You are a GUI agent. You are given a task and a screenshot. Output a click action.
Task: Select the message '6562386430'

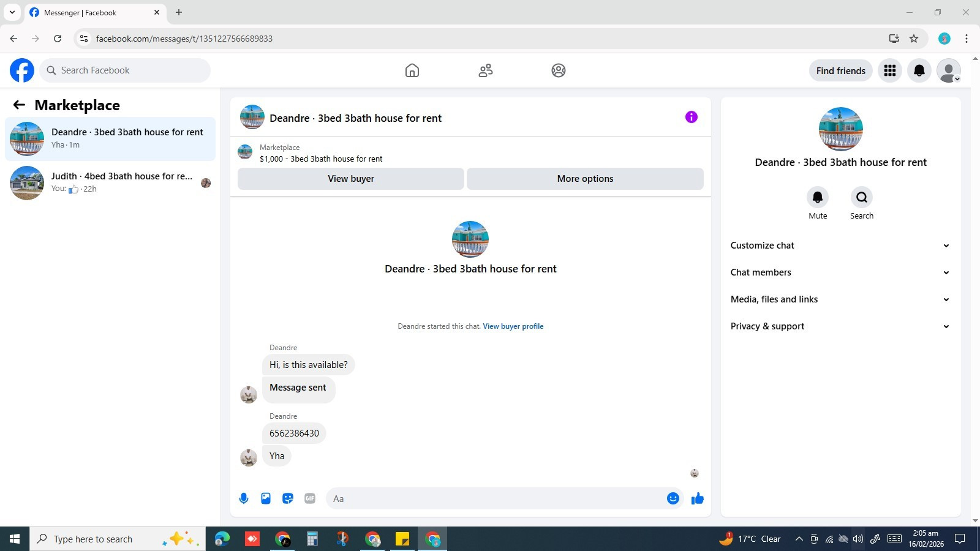coord(294,433)
